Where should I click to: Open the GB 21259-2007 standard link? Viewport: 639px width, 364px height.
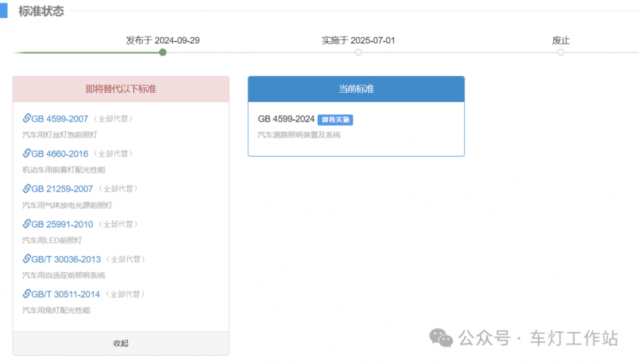[x=62, y=189]
